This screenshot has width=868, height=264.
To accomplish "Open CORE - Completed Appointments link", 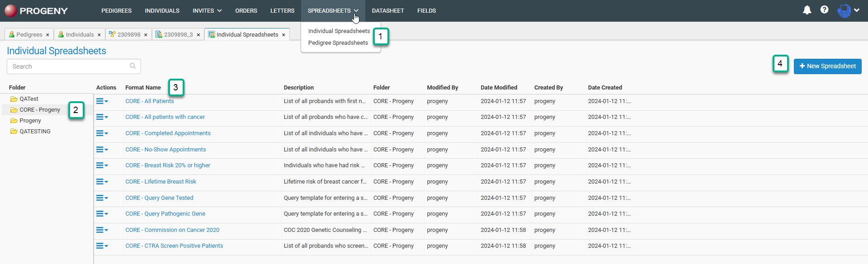I will tap(168, 133).
